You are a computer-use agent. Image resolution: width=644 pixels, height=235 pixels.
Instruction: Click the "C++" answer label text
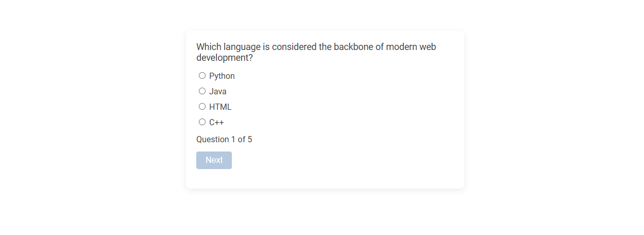[x=216, y=123]
